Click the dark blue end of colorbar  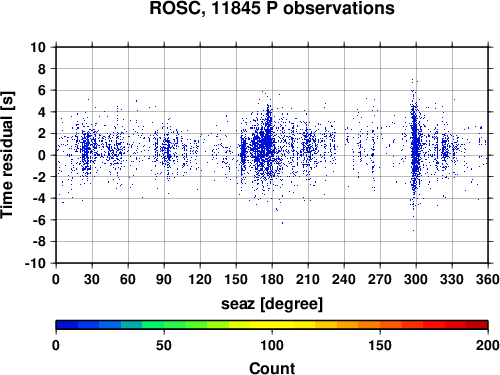pyautogui.click(x=67, y=325)
